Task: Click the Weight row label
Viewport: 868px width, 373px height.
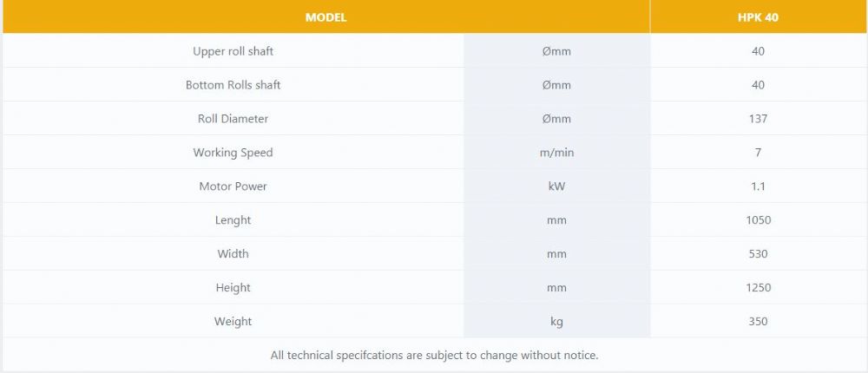Action: point(233,321)
